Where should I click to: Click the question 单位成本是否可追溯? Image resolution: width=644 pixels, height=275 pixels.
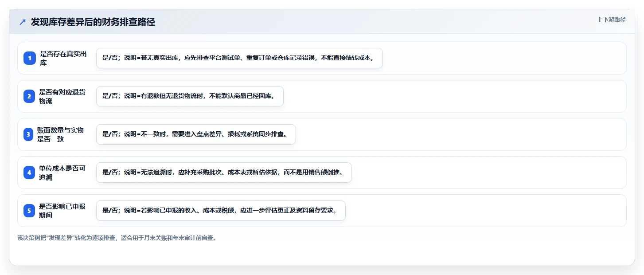(63, 173)
